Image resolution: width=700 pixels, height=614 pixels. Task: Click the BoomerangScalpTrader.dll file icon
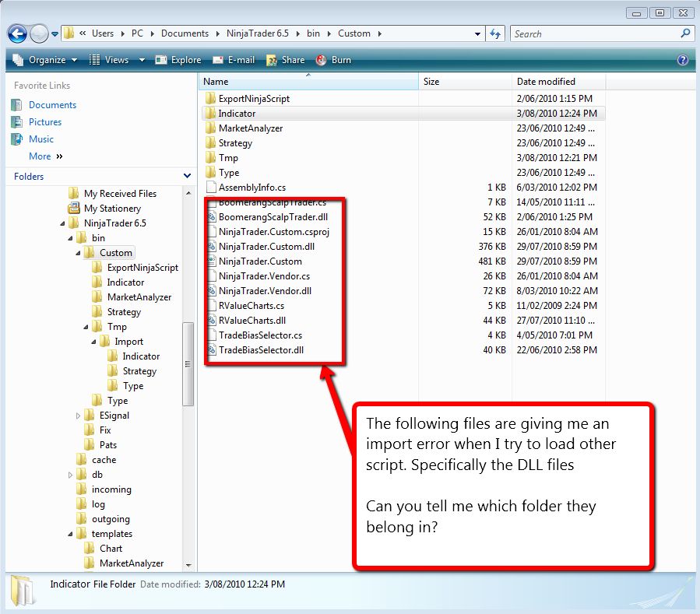tap(212, 217)
